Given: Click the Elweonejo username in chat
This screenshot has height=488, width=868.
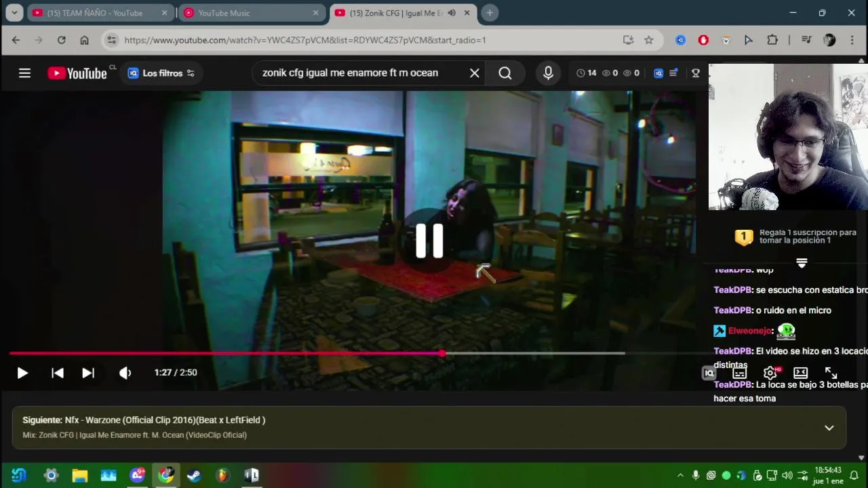Looking at the screenshot, I should (x=749, y=331).
